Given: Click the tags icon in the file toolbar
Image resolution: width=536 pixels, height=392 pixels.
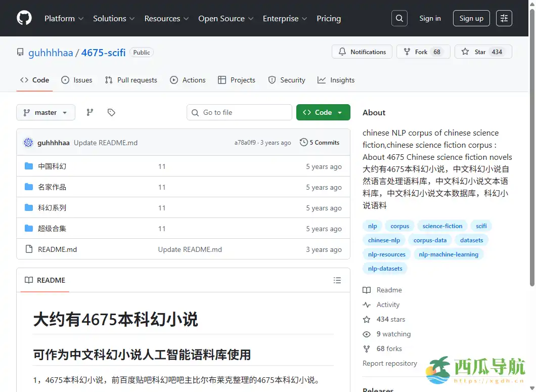Looking at the screenshot, I should tap(111, 112).
